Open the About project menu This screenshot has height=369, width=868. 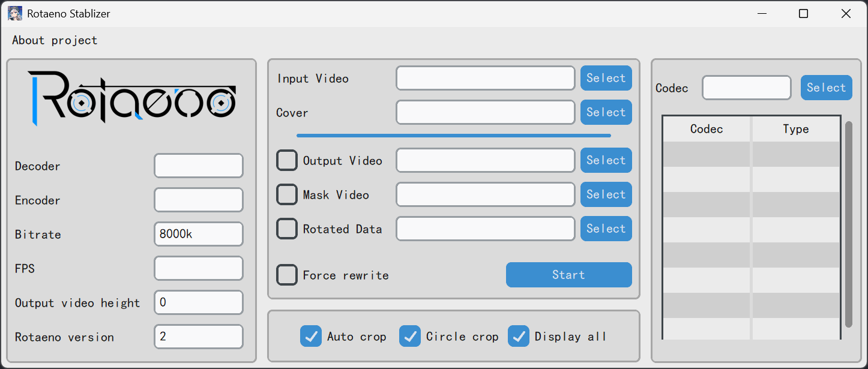(x=55, y=40)
